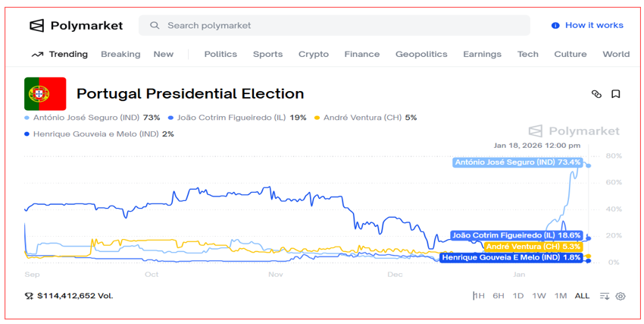This screenshot has height=324, width=644.
Task: Click the Polymarket logo icon
Action: click(37, 26)
